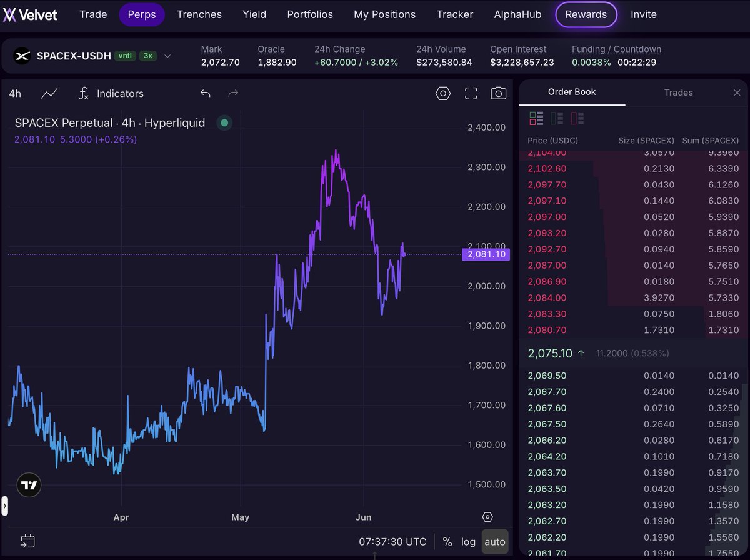This screenshot has height=560, width=750.
Task: Select ask price 2,093.20
Action: pos(547,233)
